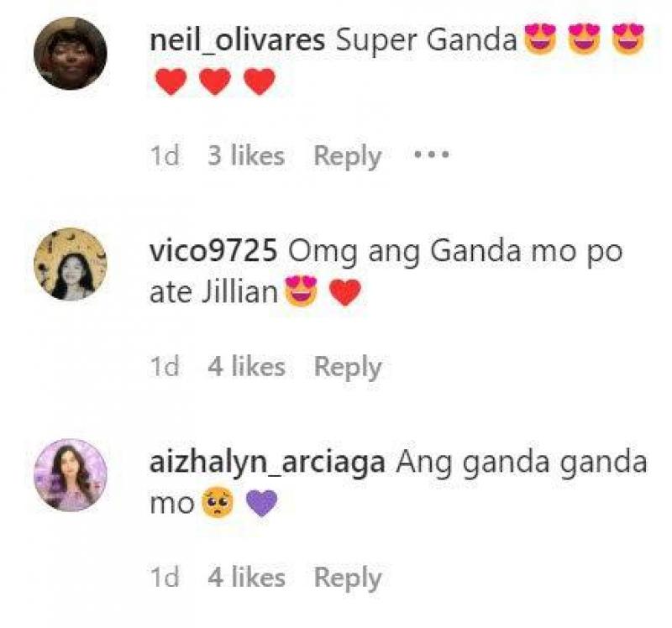Click 1d timestamp on neil_olivares comment

(x=165, y=155)
